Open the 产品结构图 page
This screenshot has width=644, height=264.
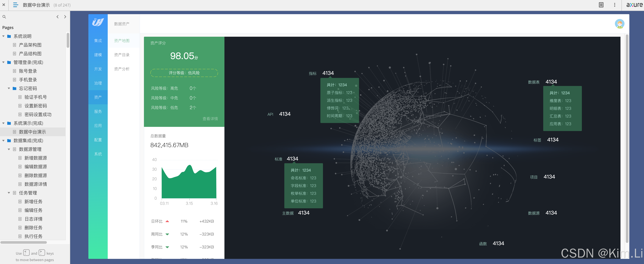(30, 53)
